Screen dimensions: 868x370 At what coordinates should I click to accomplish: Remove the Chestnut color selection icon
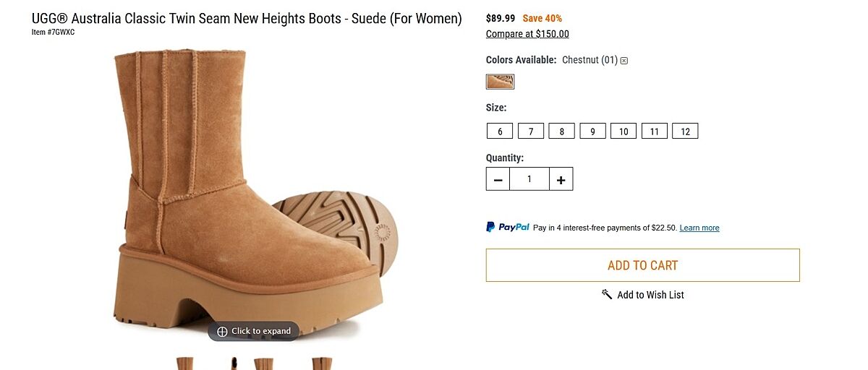tap(624, 61)
